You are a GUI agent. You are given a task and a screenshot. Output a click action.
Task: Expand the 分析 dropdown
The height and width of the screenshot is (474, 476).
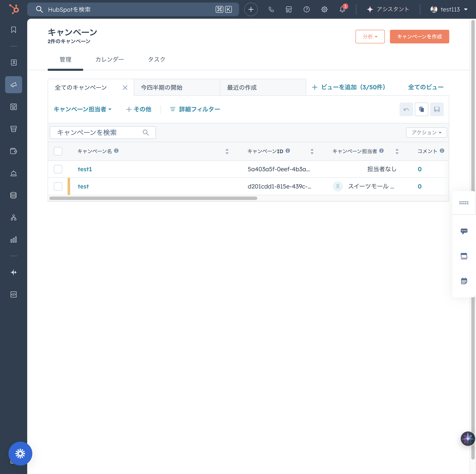click(370, 37)
